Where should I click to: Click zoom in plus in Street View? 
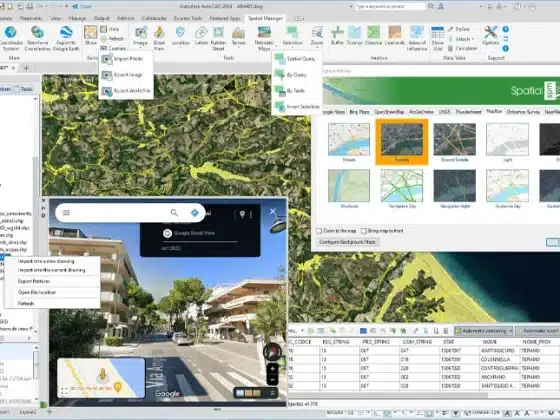272,369
